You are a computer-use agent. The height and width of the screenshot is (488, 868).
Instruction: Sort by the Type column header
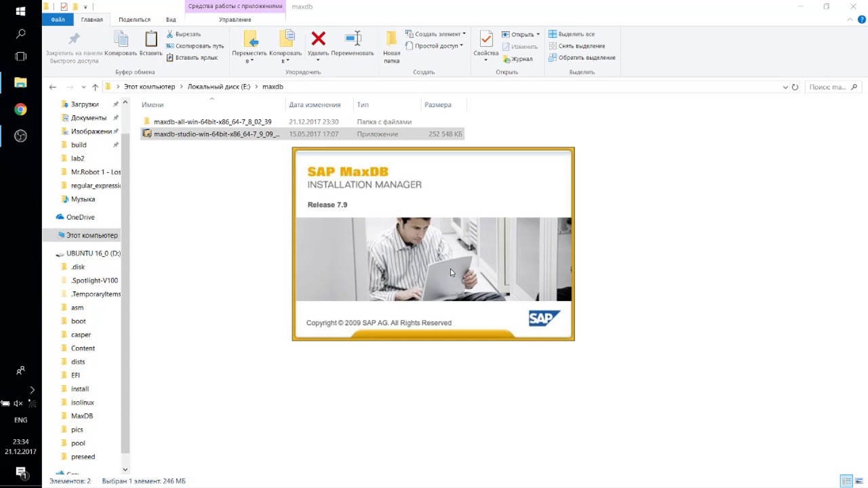point(387,104)
